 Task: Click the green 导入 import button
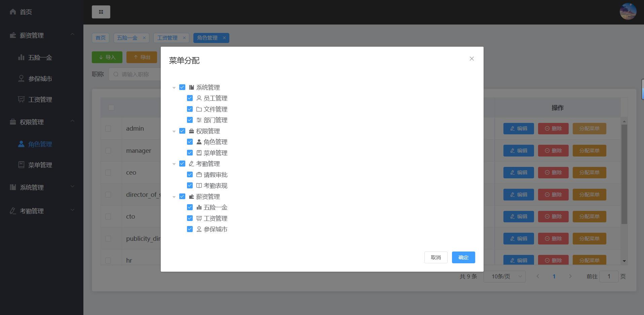coord(107,57)
